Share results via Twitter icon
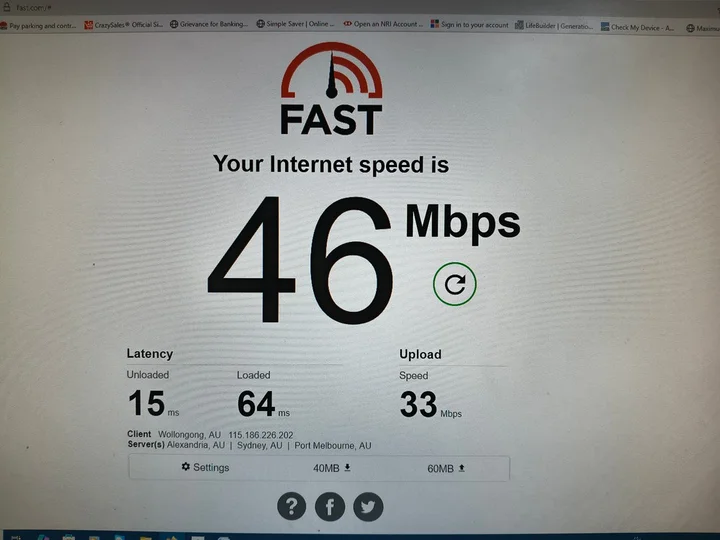The width and height of the screenshot is (720, 540). (368, 507)
